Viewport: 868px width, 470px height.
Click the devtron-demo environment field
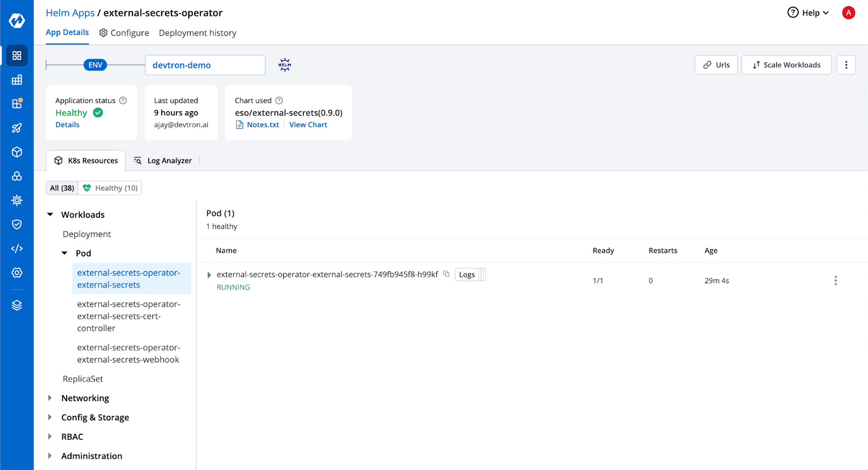(205, 65)
